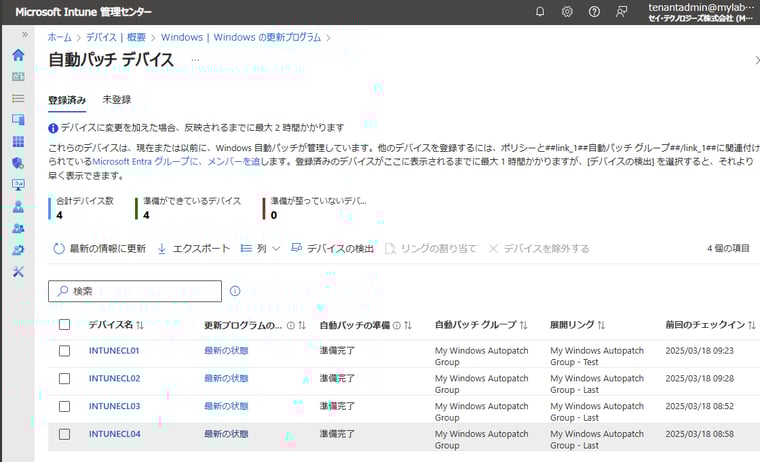Click the 合計デバイス数 summary tile
Viewport: 760px width, 462px height.
pos(81,208)
